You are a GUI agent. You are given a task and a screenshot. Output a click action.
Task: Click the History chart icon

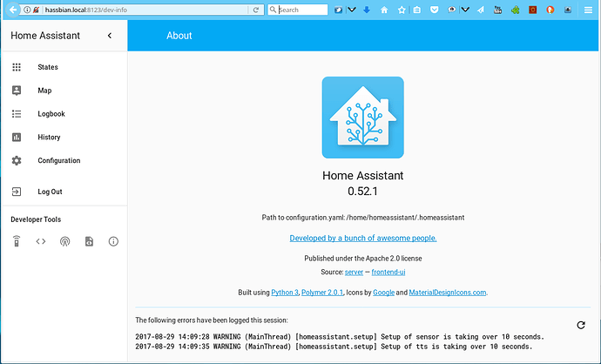coord(17,138)
